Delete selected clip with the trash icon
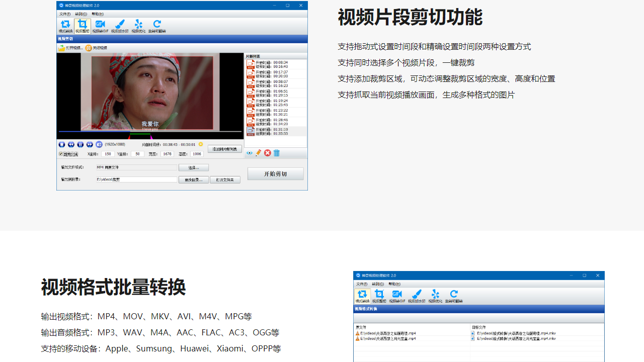The width and height of the screenshot is (644, 362). (276, 153)
